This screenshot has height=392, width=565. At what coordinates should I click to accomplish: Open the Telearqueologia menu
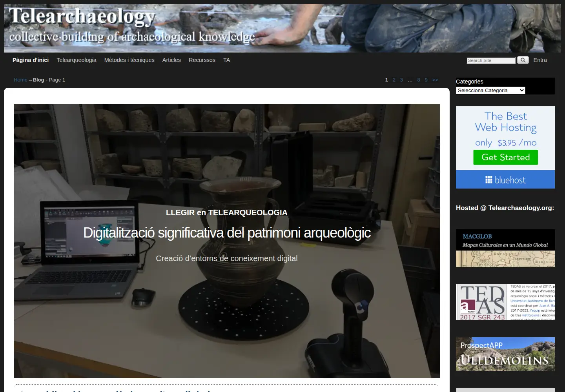77,60
